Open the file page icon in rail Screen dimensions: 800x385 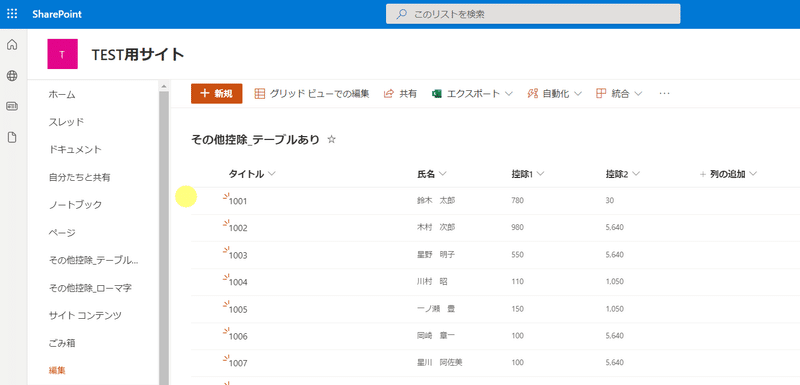coord(12,137)
